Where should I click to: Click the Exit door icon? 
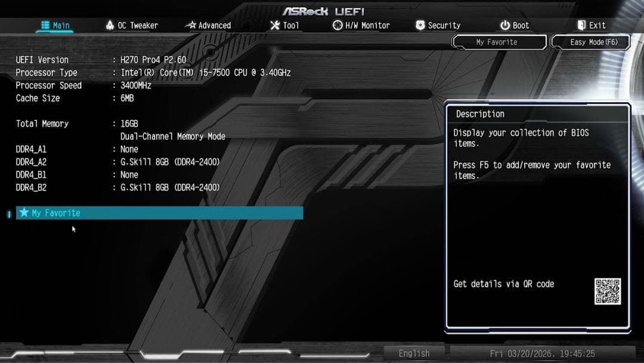(581, 25)
